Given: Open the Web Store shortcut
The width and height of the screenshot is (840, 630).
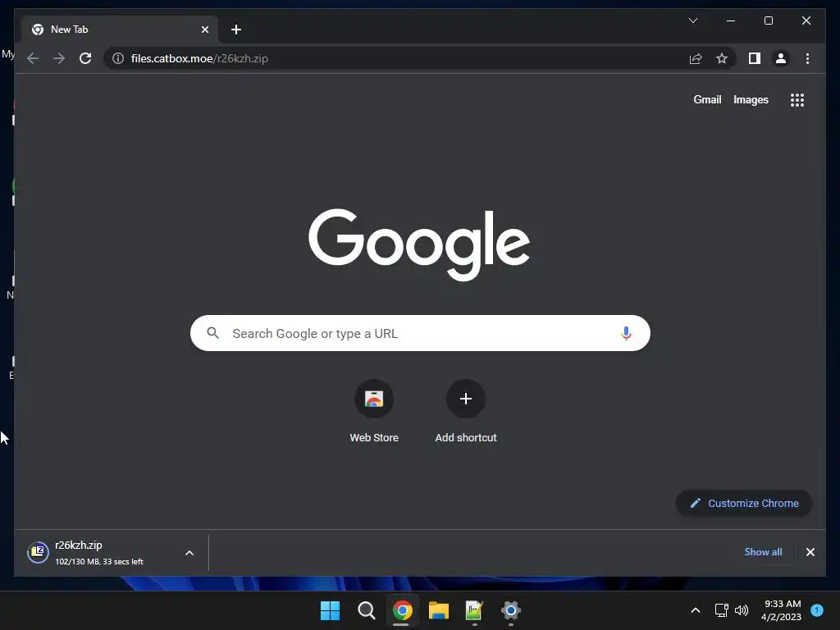Looking at the screenshot, I should coord(374,399).
